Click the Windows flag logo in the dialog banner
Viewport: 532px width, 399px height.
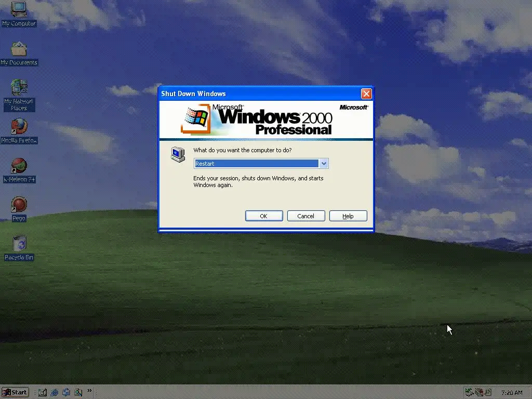tap(196, 119)
